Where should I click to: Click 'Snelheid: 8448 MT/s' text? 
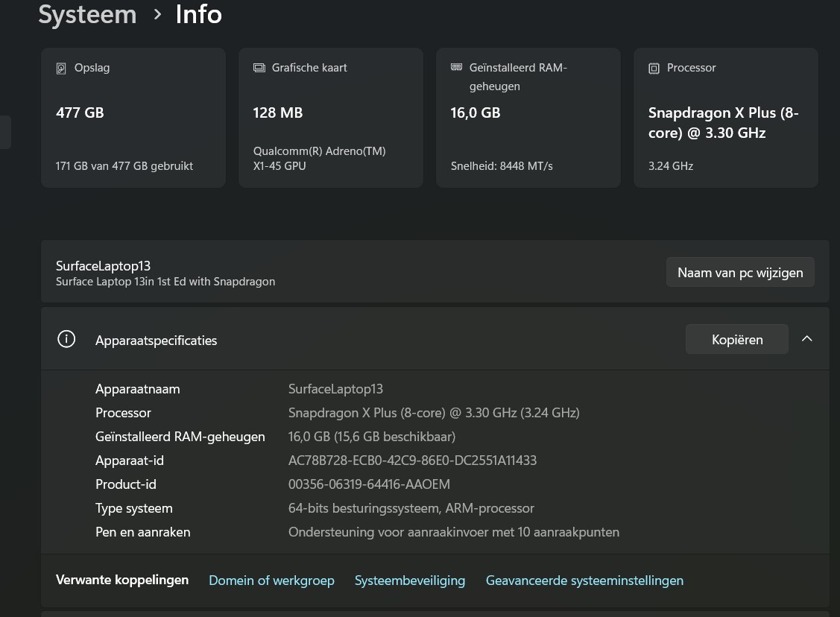pyautogui.click(x=502, y=166)
